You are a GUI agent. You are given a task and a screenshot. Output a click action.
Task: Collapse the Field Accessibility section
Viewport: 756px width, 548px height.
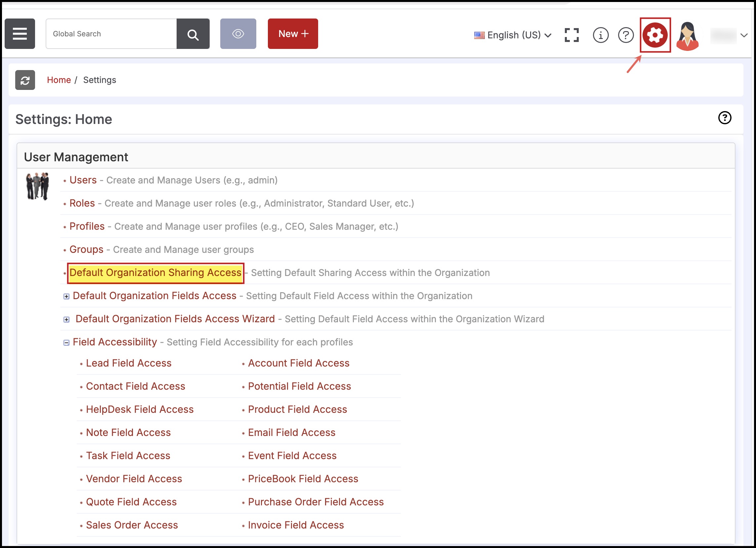(x=66, y=342)
